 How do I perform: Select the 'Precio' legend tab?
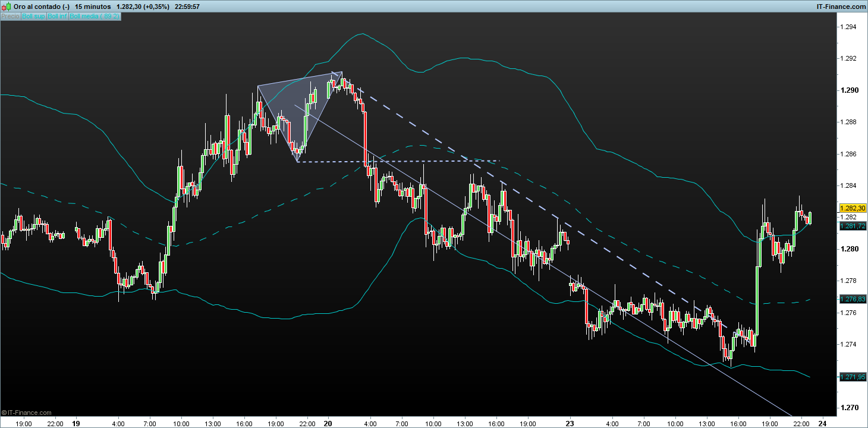tap(10, 16)
